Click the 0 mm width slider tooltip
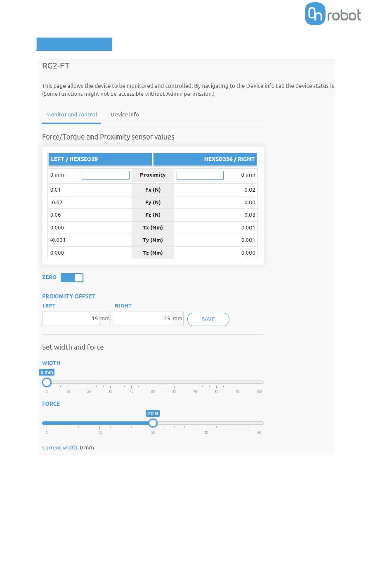This screenshot has width=392, height=565. (47, 372)
